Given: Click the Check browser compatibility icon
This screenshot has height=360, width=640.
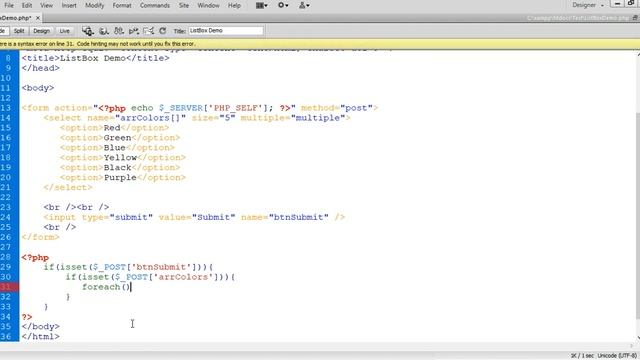Looking at the screenshot, I should [148, 31].
